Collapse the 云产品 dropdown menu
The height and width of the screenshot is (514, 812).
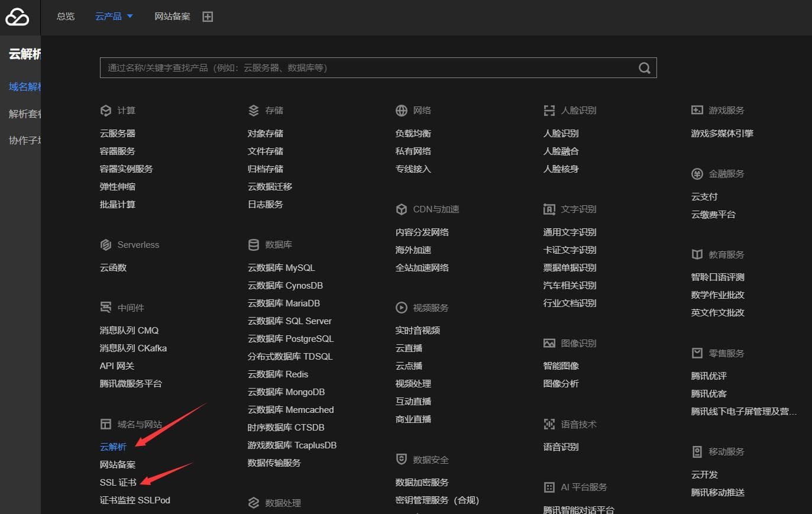click(x=114, y=17)
